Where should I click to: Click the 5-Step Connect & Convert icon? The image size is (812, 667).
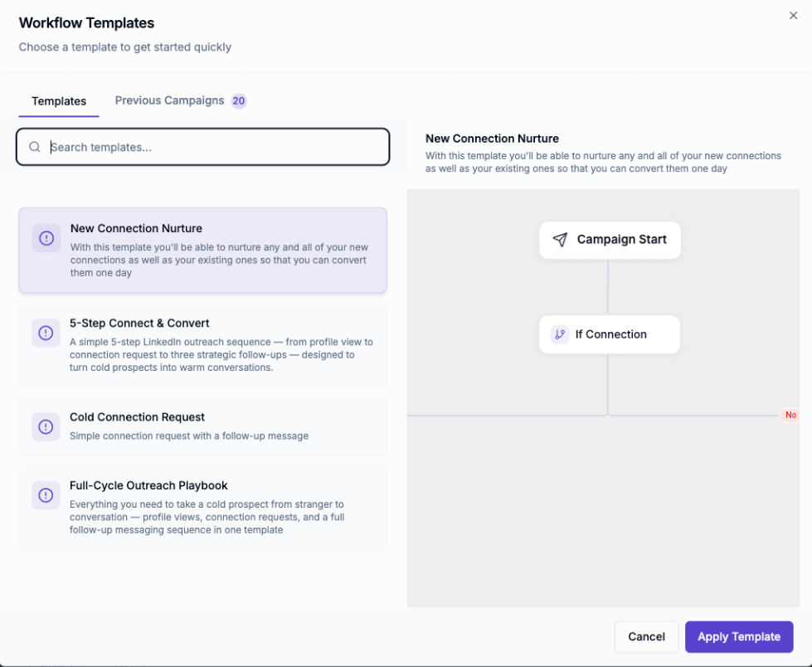coord(46,333)
